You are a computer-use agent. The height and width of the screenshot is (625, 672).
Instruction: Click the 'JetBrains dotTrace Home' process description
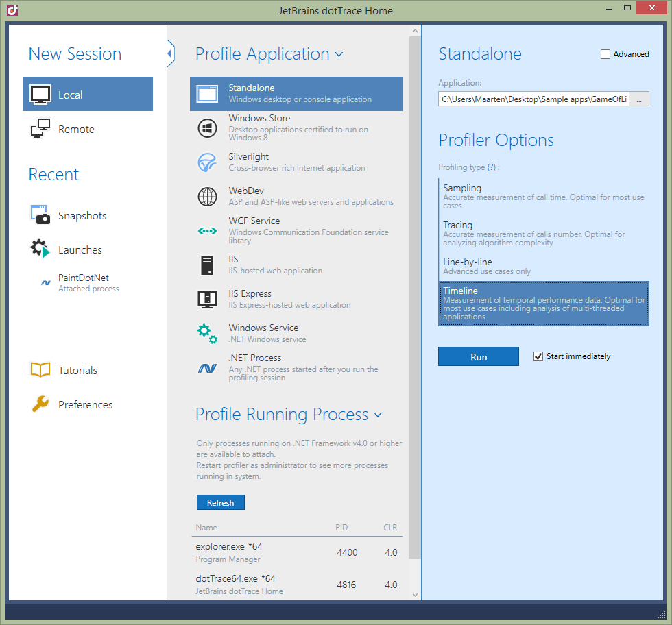239,591
